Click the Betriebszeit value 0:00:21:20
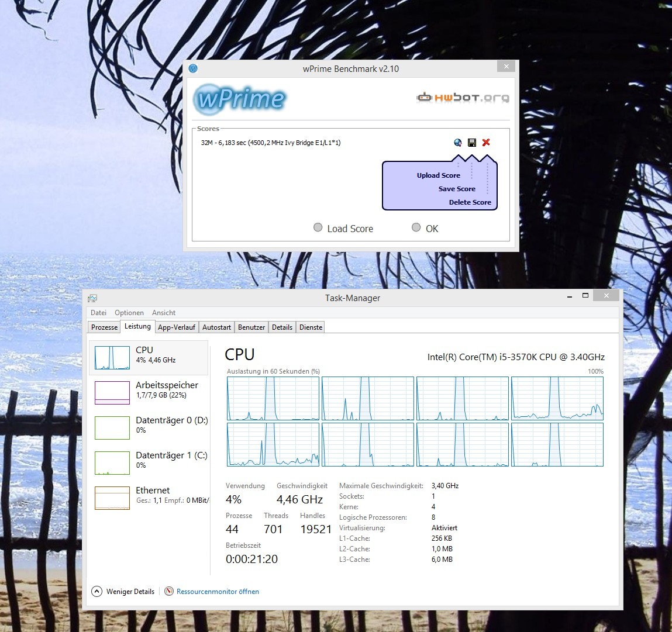This screenshot has width=672, height=632. pyautogui.click(x=251, y=559)
